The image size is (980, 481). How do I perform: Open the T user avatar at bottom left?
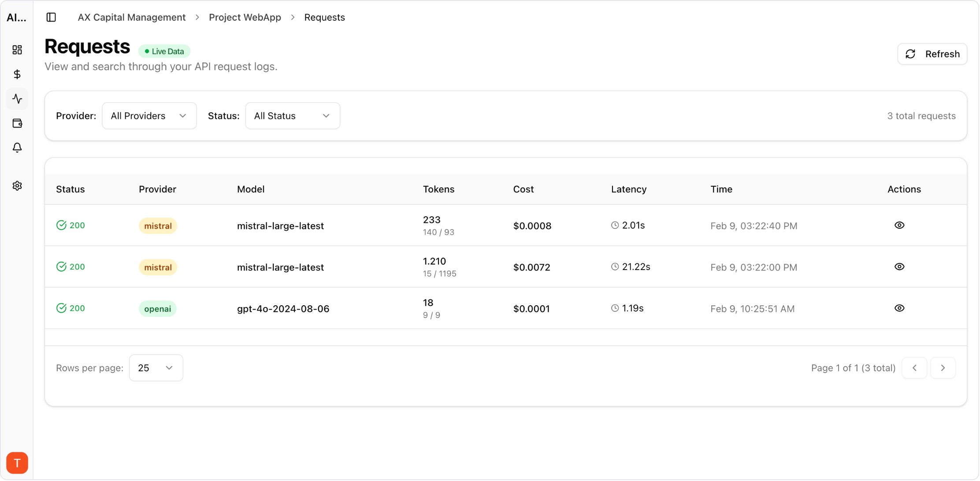pyautogui.click(x=17, y=462)
